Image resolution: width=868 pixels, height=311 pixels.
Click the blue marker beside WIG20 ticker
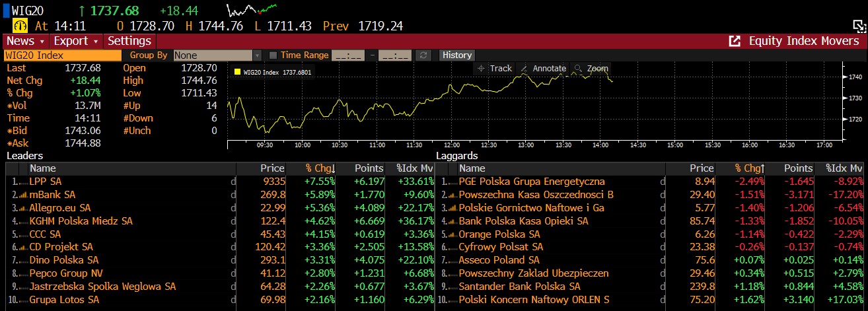pyautogui.click(x=6, y=10)
